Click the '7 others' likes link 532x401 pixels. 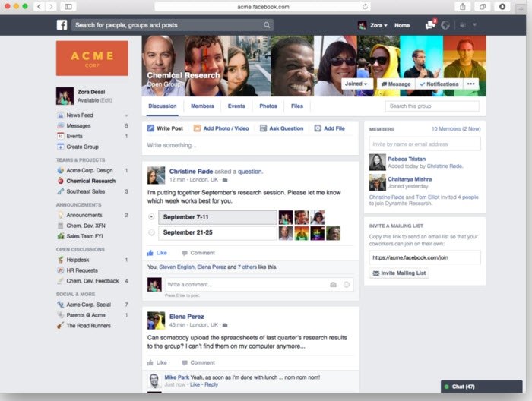247,267
